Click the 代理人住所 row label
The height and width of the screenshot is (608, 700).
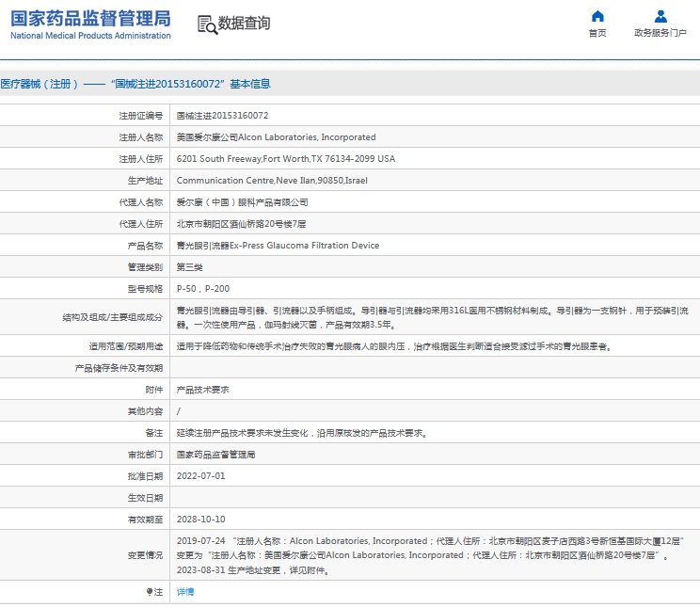click(140, 224)
